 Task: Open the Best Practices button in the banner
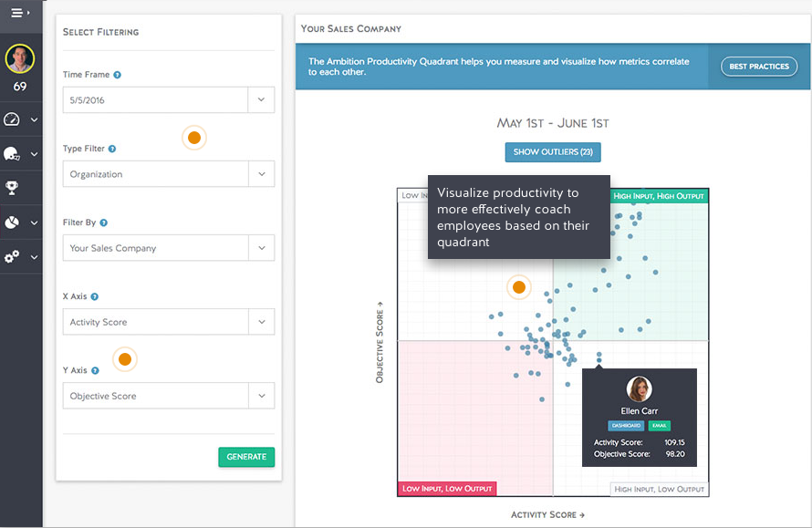pyautogui.click(x=758, y=67)
